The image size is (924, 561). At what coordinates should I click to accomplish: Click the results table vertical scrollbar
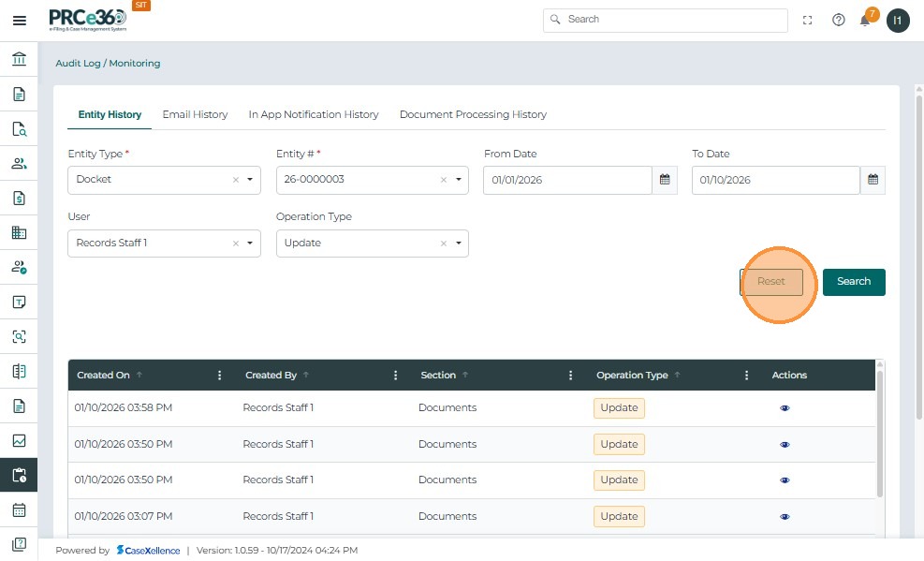(x=879, y=431)
